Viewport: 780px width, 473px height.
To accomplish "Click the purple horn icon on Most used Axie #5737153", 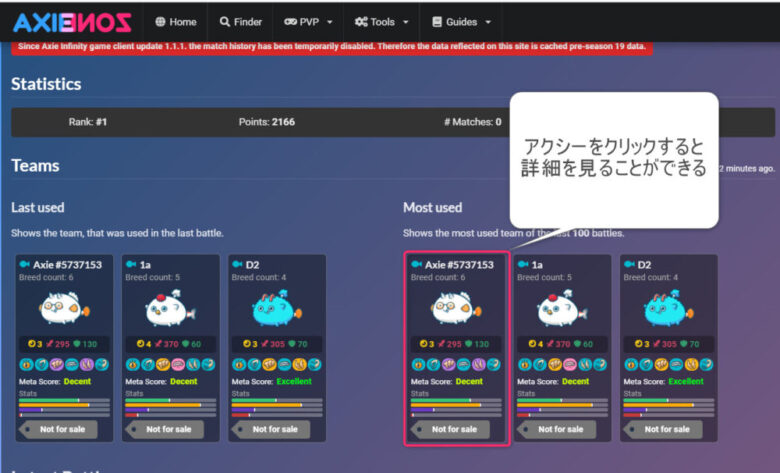I will 479,365.
